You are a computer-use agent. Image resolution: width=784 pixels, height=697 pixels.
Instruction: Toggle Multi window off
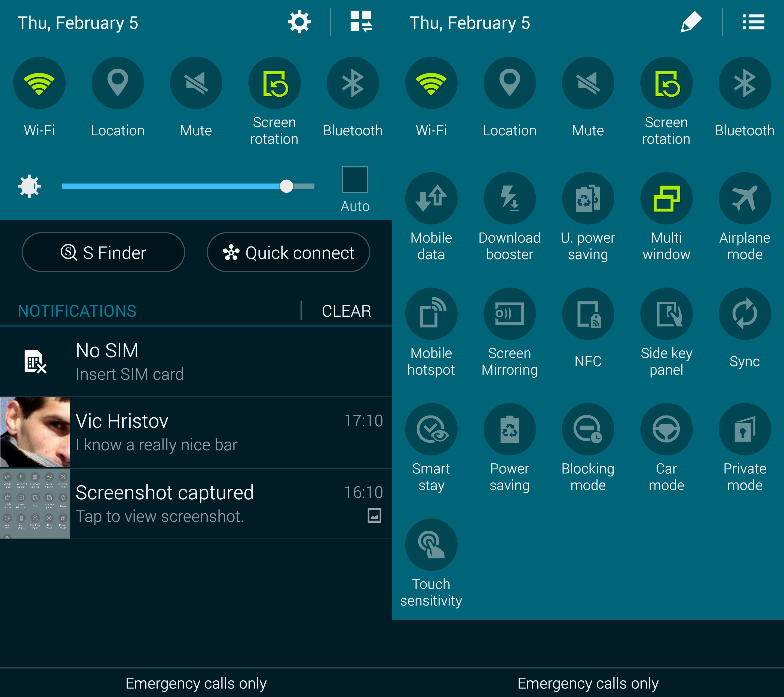[666, 198]
